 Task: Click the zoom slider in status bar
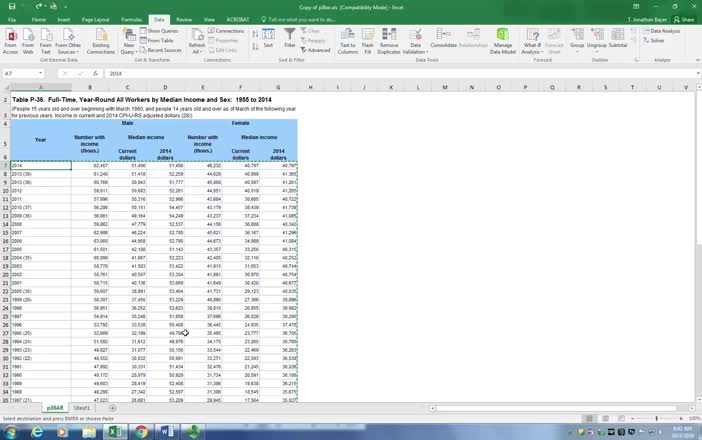[655, 418]
